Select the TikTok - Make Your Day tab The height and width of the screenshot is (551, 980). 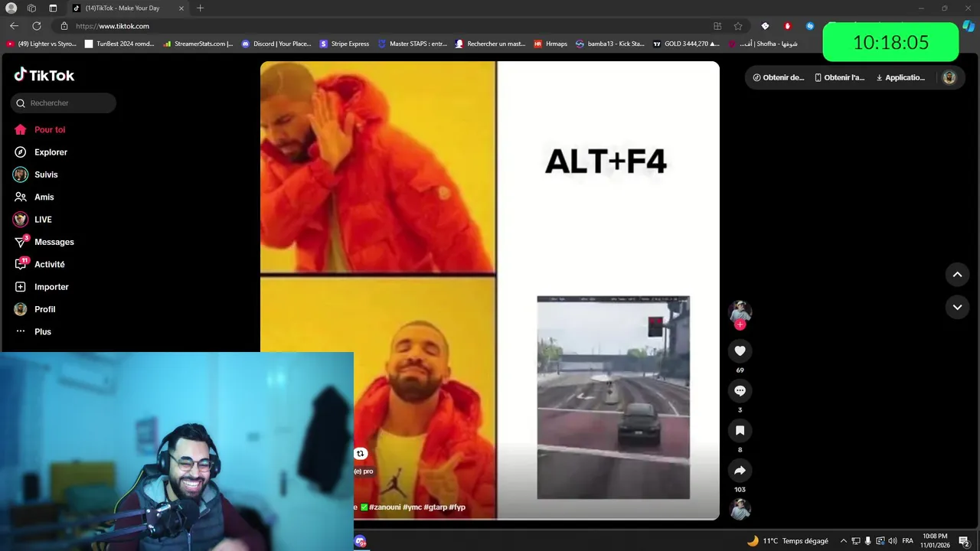128,8
